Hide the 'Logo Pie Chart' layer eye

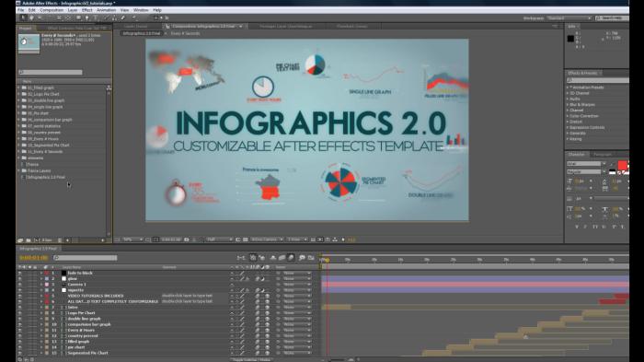pos(19,313)
